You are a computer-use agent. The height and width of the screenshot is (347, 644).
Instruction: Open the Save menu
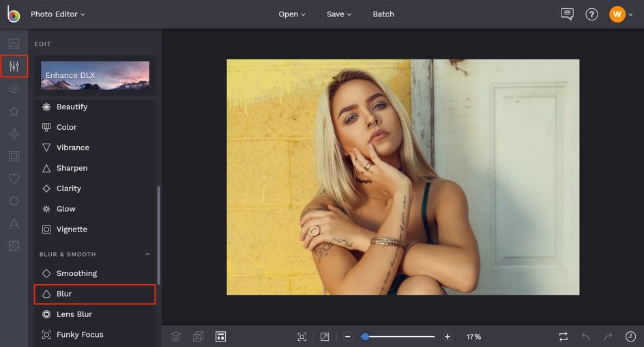(x=339, y=14)
